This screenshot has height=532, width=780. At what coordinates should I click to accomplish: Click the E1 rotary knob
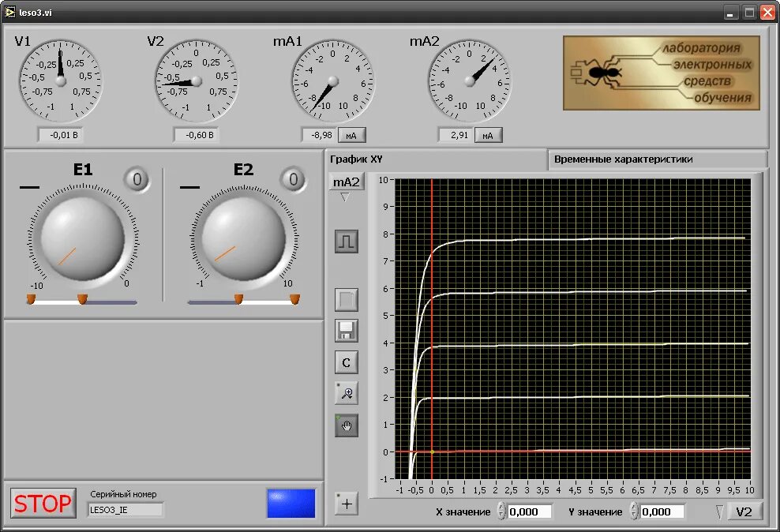tap(83, 238)
